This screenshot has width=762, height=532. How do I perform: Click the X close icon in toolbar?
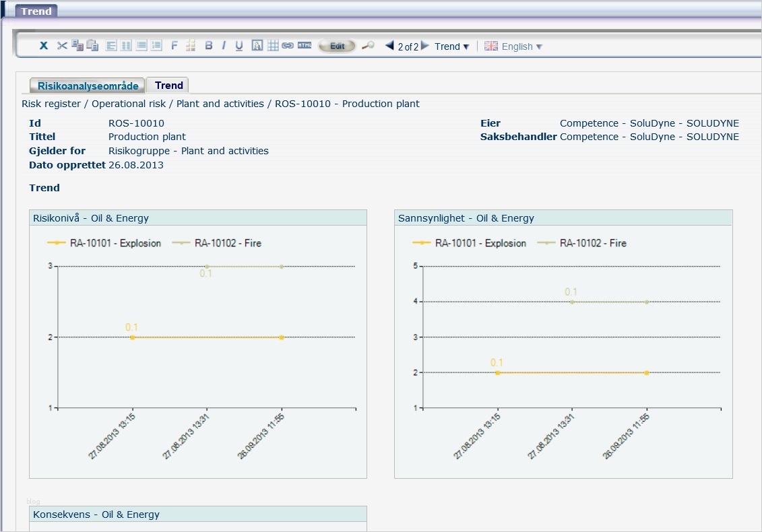tap(44, 46)
